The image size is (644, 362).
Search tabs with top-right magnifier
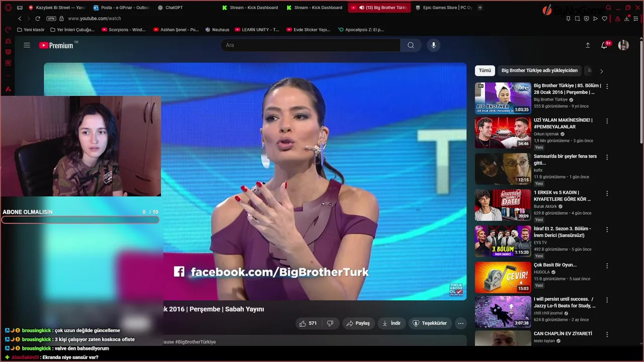tap(608, 8)
